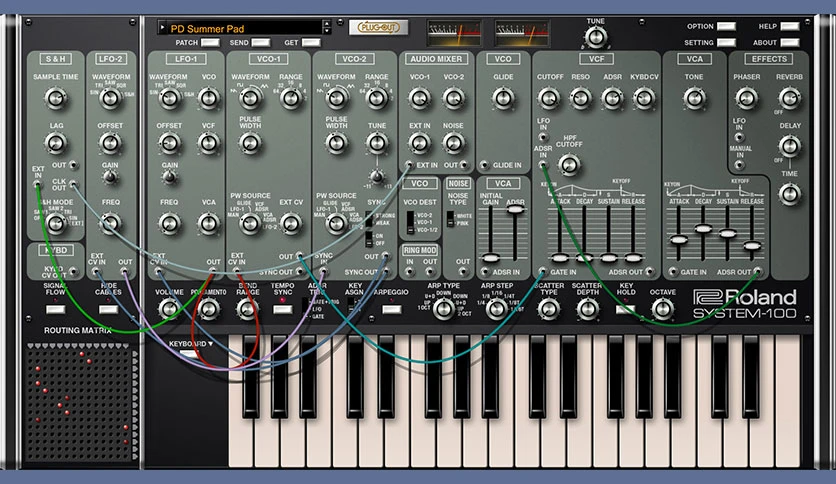Open the HELP menu button
This screenshot has height=484, width=836.
790,26
